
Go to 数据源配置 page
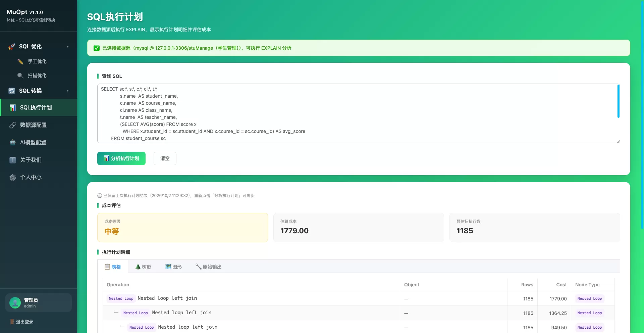[x=39, y=125]
